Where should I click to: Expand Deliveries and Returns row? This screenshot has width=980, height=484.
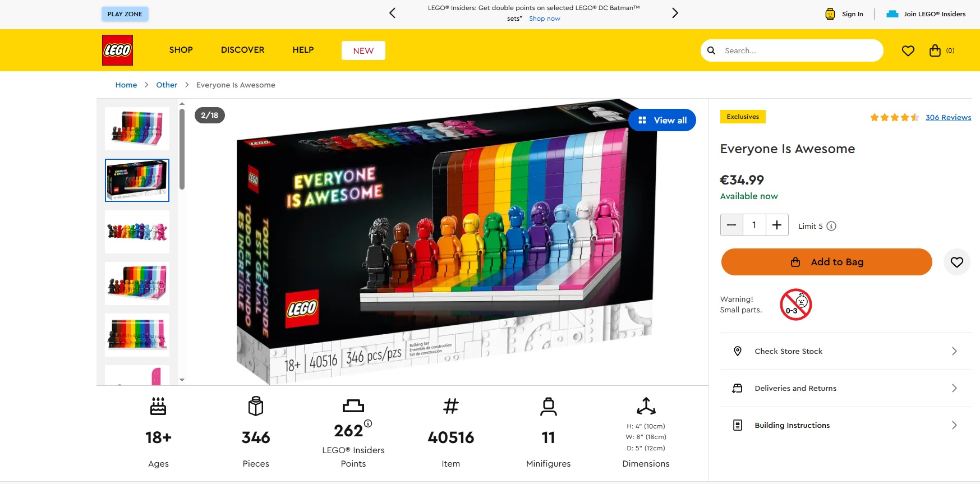(x=845, y=388)
